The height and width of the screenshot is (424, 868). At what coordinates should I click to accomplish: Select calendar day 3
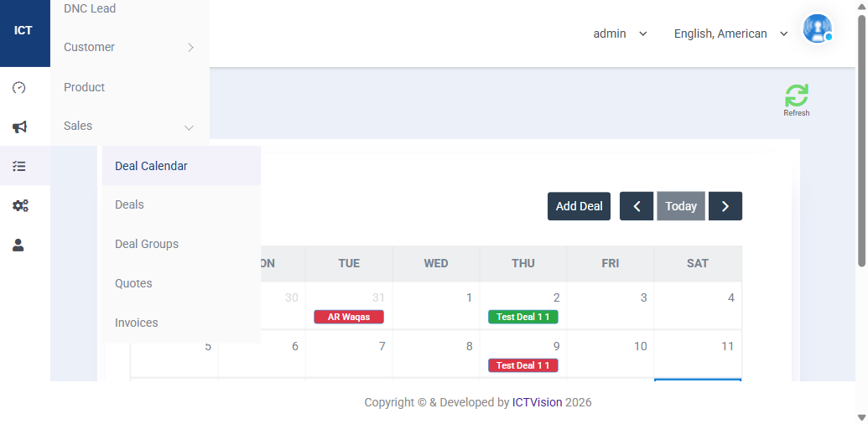(x=643, y=298)
